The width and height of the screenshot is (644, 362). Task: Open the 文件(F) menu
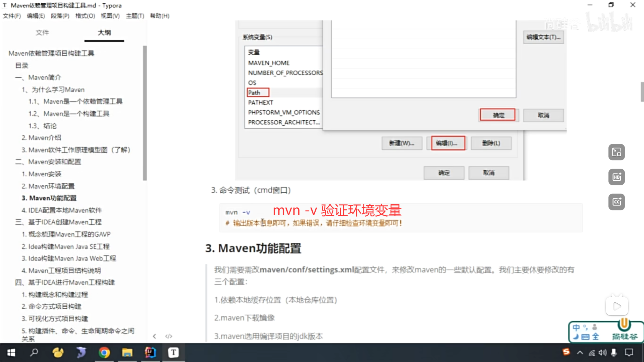click(x=12, y=16)
